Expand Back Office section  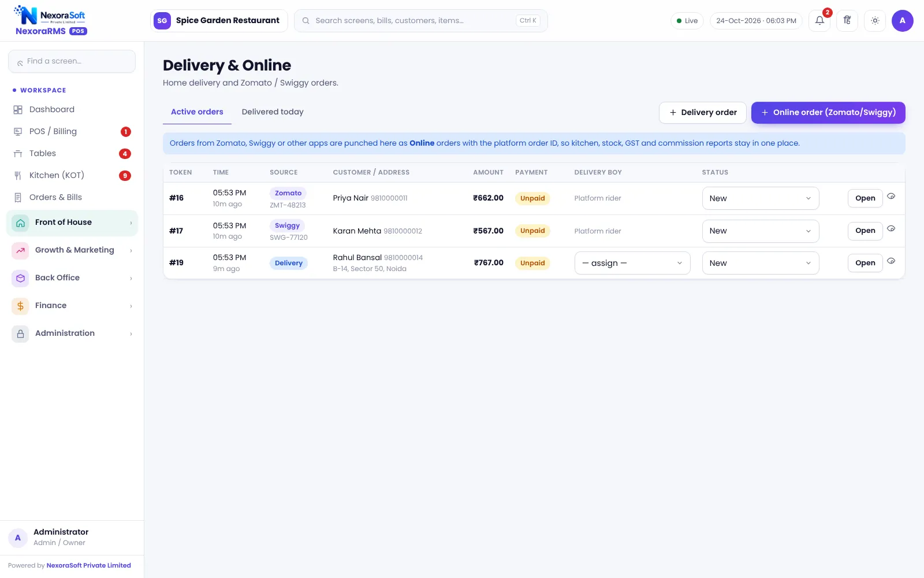pyautogui.click(x=72, y=278)
